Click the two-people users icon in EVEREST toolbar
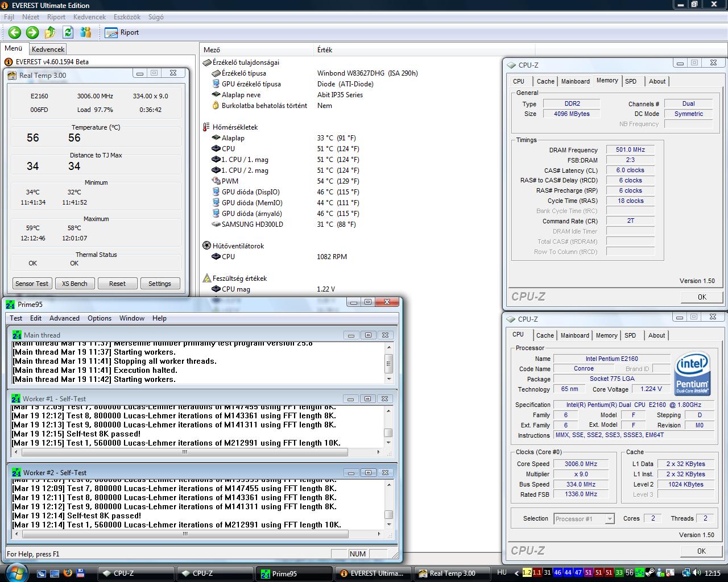 (x=86, y=32)
